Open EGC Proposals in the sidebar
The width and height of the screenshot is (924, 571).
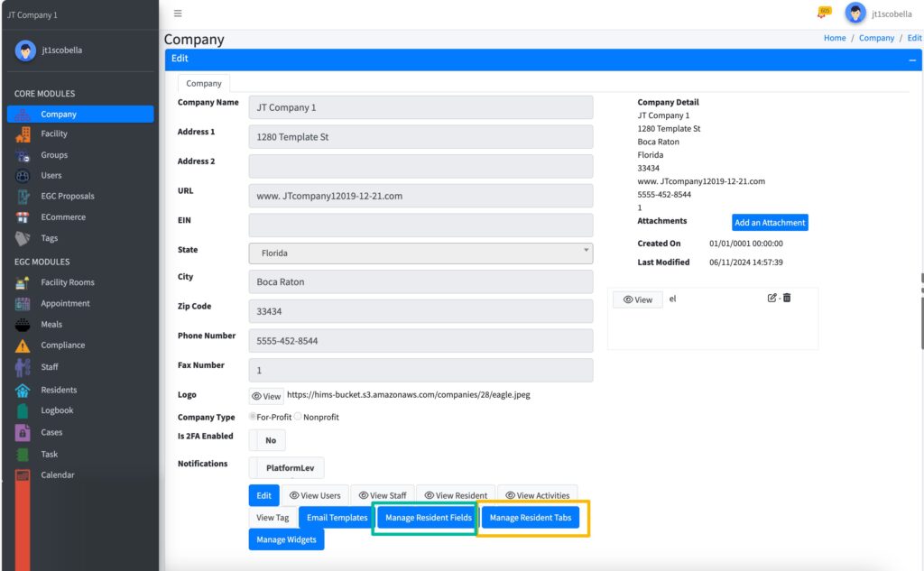click(x=67, y=197)
